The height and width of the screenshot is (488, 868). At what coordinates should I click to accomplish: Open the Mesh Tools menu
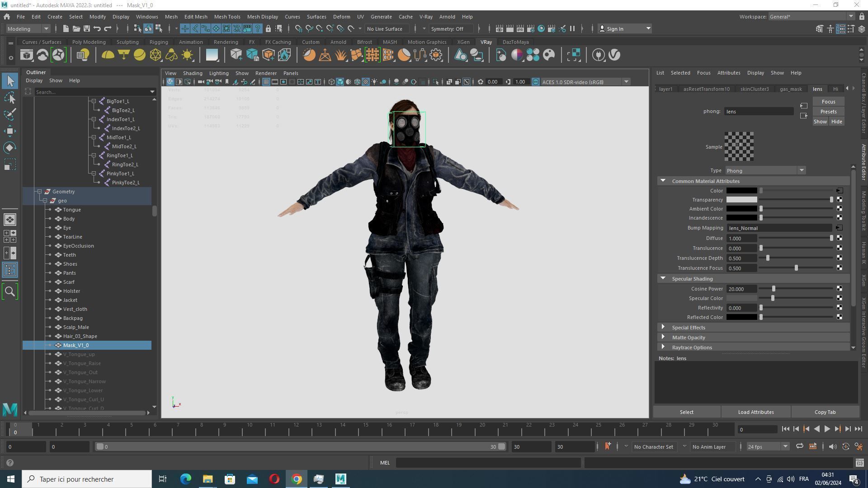(x=227, y=17)
